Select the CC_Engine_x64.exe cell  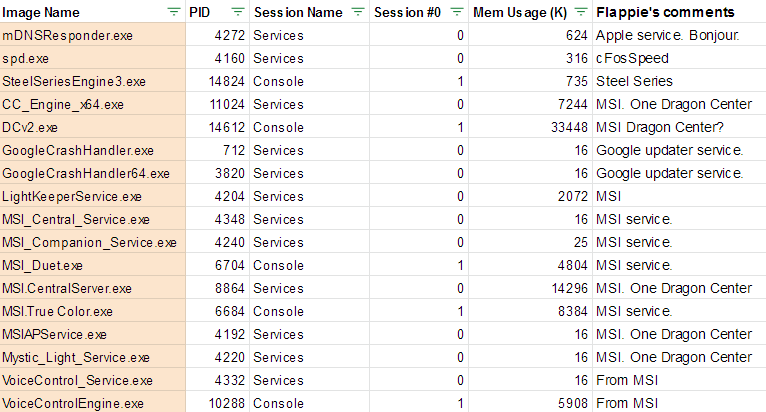click(x=93, y=104)
